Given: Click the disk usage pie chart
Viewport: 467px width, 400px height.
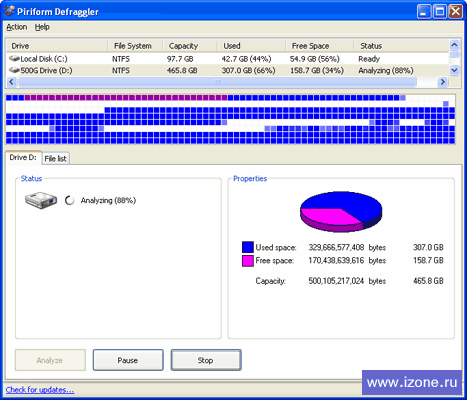Looking at the screenshot, I should (x=341, y=211).
